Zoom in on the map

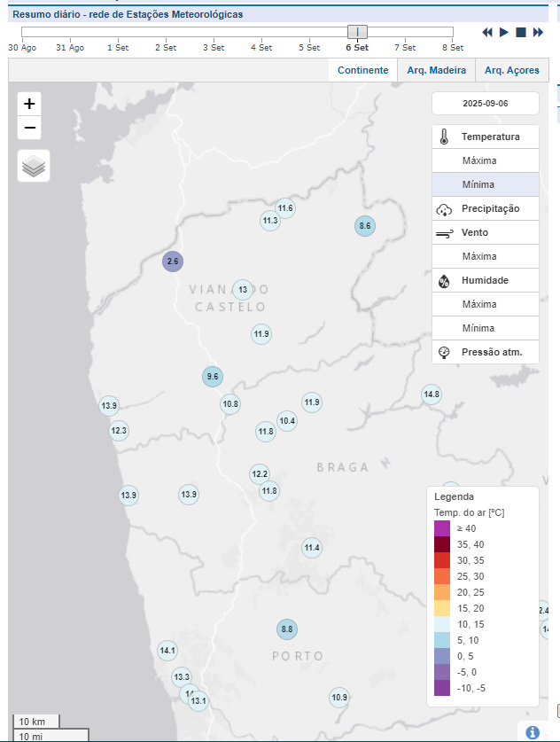pos(29,104)
